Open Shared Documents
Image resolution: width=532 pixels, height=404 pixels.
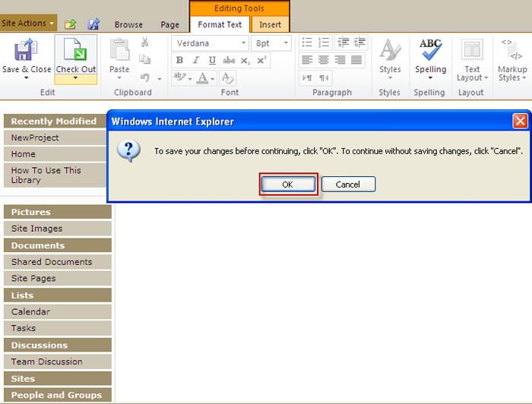52,262
